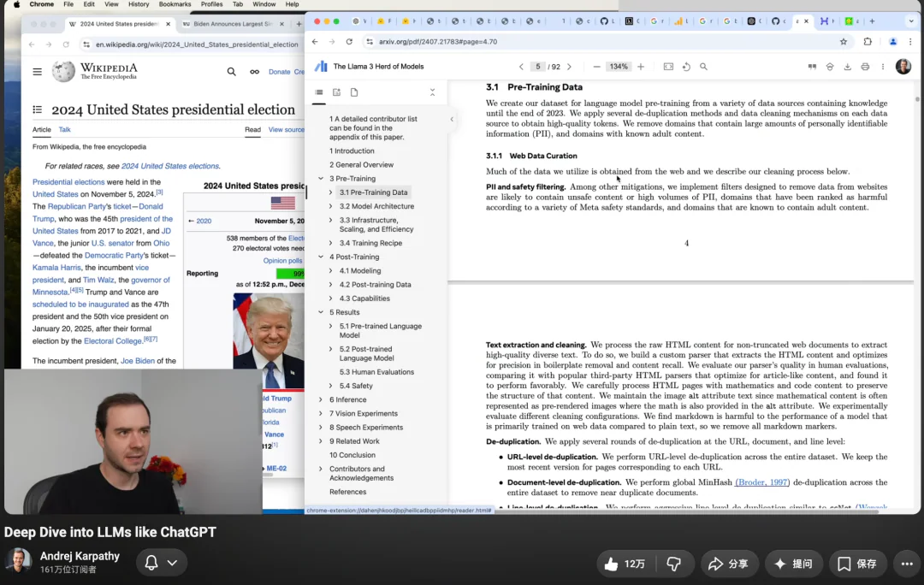Image resolution: width=924 pixels, height=585 pixels.
Task: Rotate the PDF document
Action: pos(686,67)
